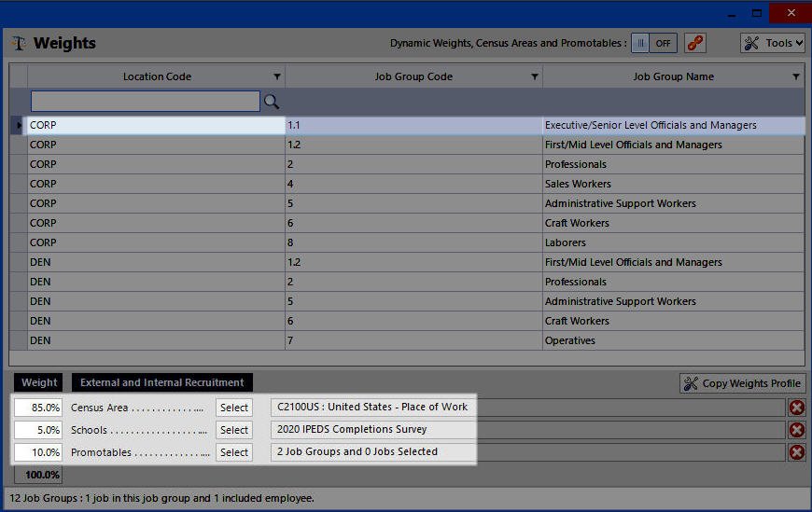This screenshot has height=512, width=812.
Task: Select the Sales Workers row
Action: click(407, 185)
